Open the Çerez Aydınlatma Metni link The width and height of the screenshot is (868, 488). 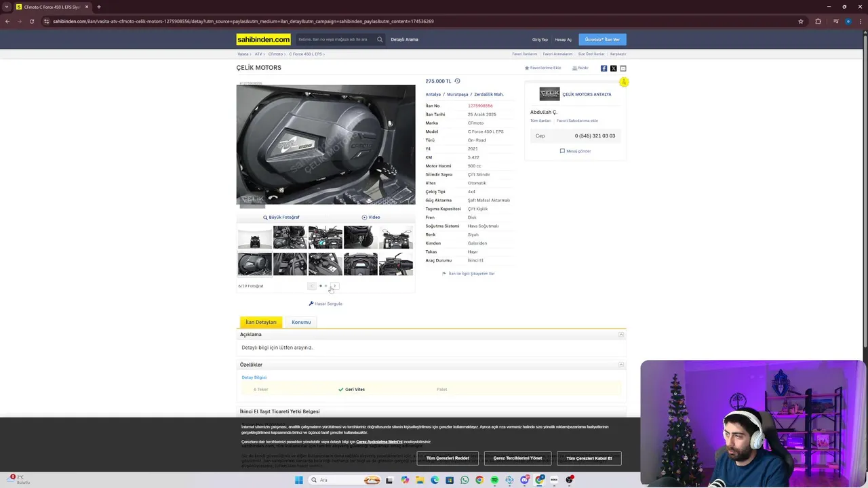coord(379,442)
